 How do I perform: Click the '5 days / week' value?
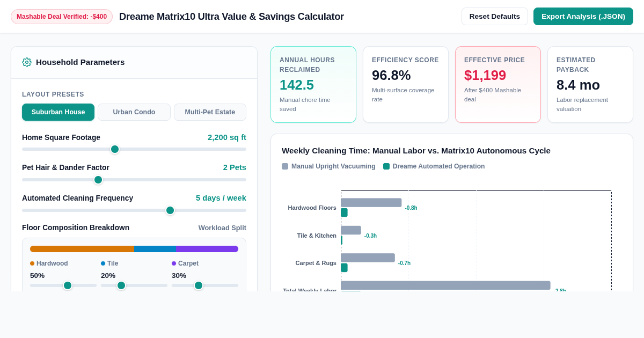[x=221, y=198]
